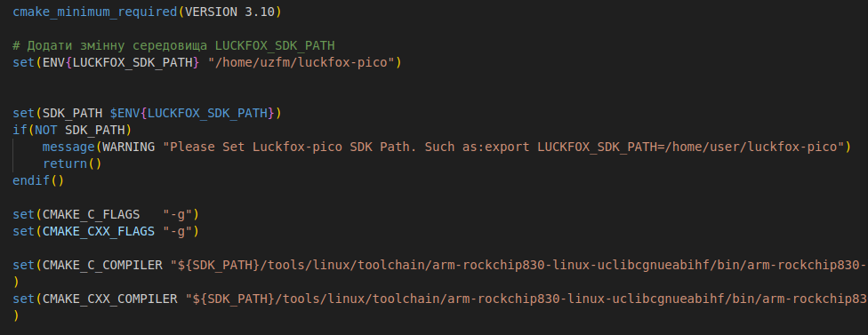Click the return() statement
This screenshot has width=868, height=335.
click(73, 164)
